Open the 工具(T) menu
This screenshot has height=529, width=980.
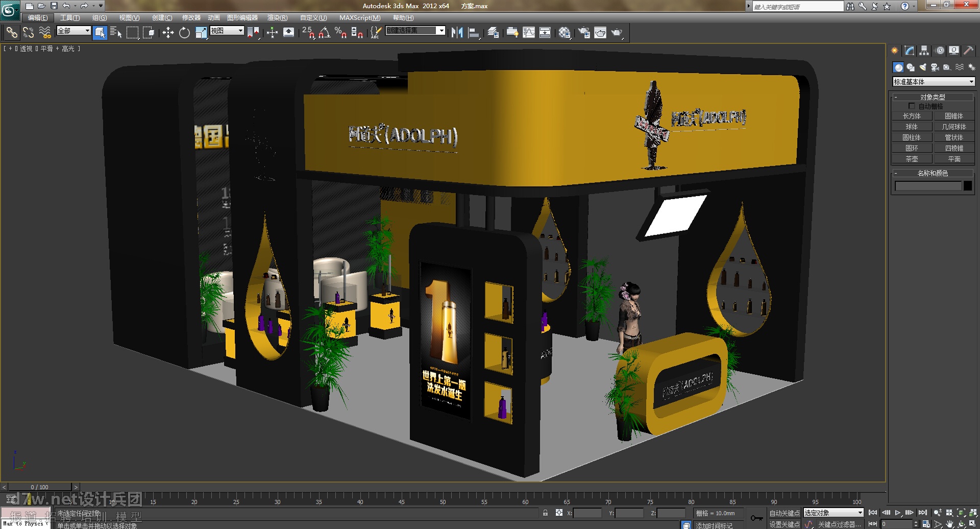tap(70, 18)
